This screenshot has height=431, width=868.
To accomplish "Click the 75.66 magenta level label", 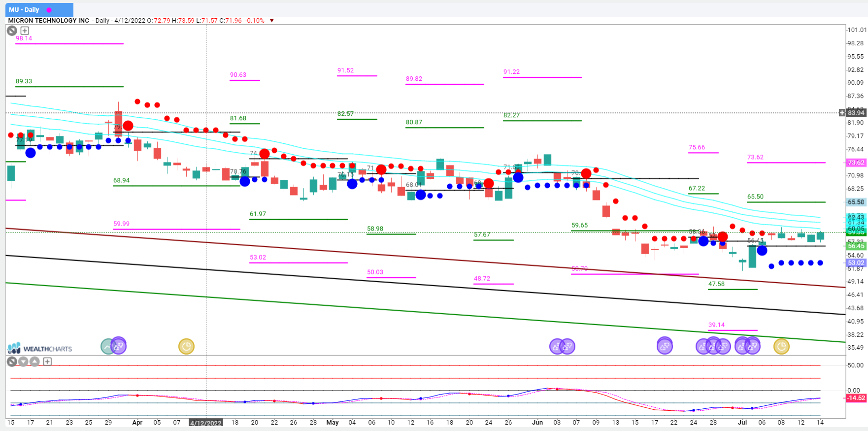I will pos(697,147).
